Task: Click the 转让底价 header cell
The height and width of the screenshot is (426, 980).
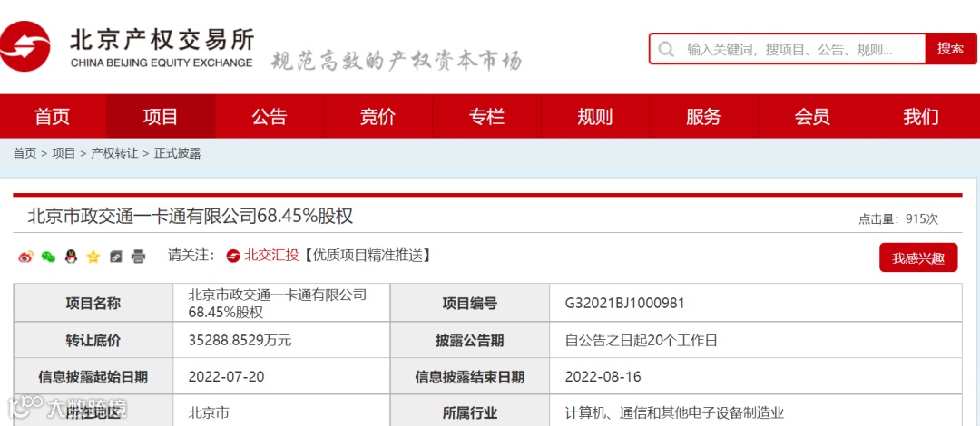Action: (93, 341)
